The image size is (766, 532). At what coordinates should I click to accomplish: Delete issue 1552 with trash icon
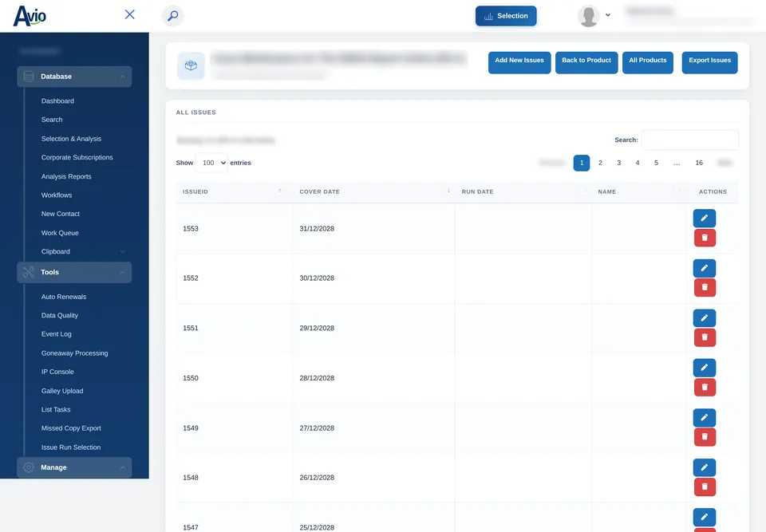point(705,287)
